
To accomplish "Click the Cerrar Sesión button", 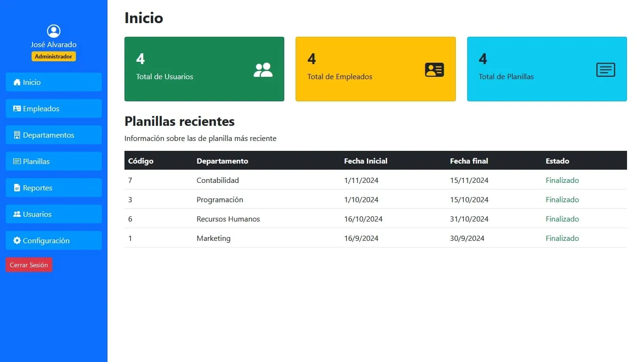I will 29,264.
